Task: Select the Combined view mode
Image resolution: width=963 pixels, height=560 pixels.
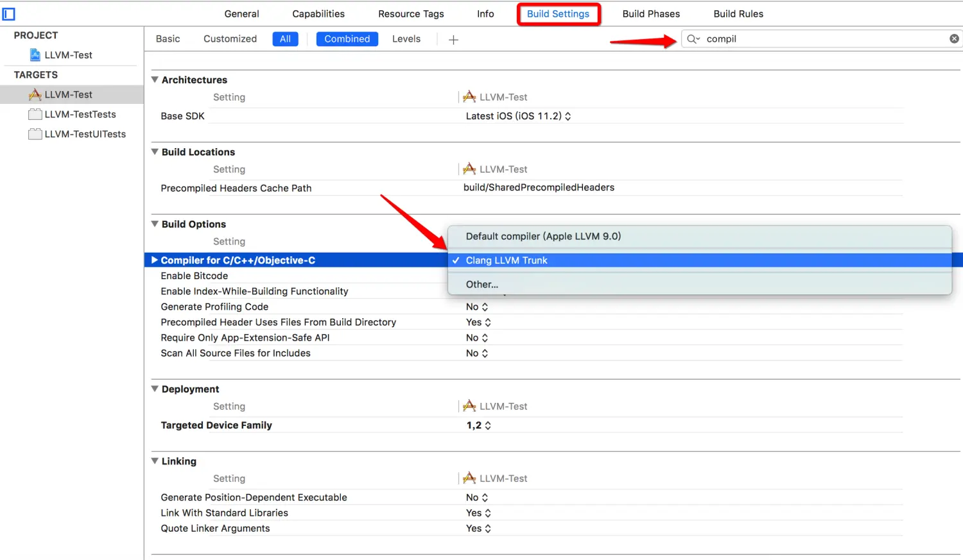Action: (x=347, y=39)
